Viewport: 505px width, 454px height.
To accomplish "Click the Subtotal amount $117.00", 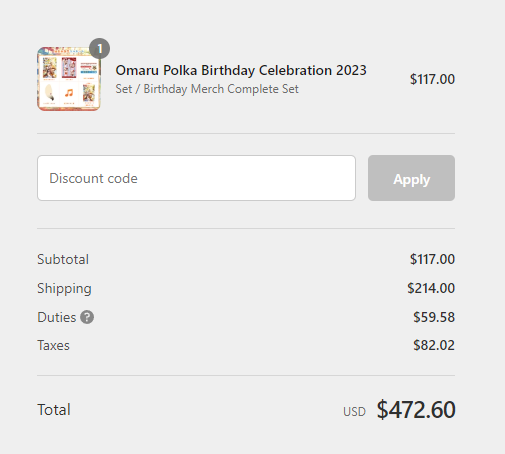I will (432, 259).
